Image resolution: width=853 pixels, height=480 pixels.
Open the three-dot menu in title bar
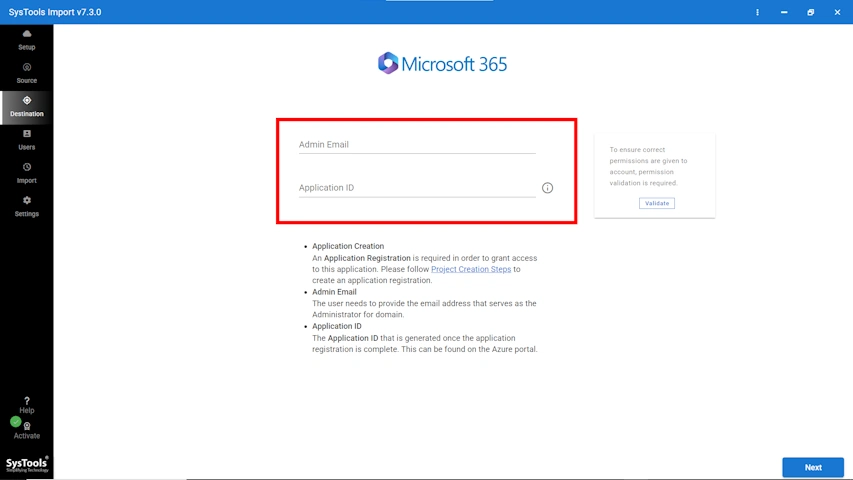757,12
